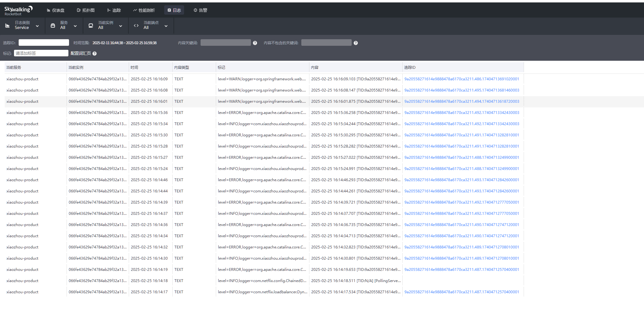Click time cell 2025-02-25 16:14:30
The image size is (644, 316).
pos(149,258)
